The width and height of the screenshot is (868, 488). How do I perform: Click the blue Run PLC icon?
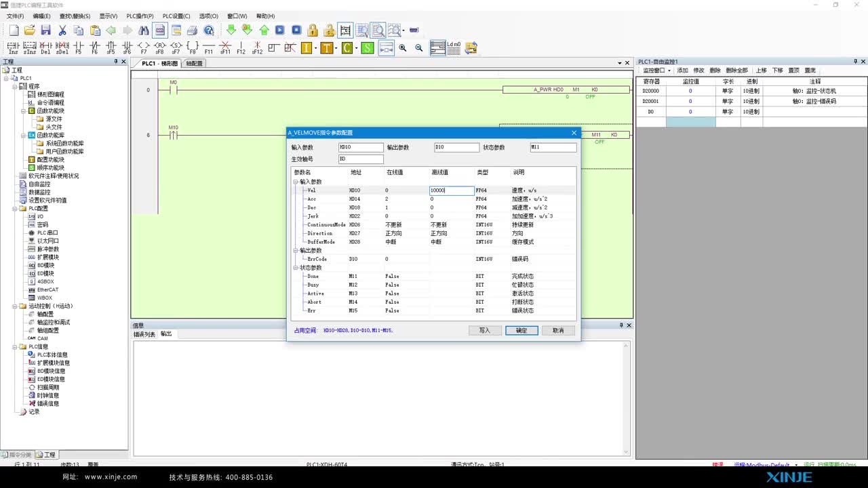(x=280, y=30)
